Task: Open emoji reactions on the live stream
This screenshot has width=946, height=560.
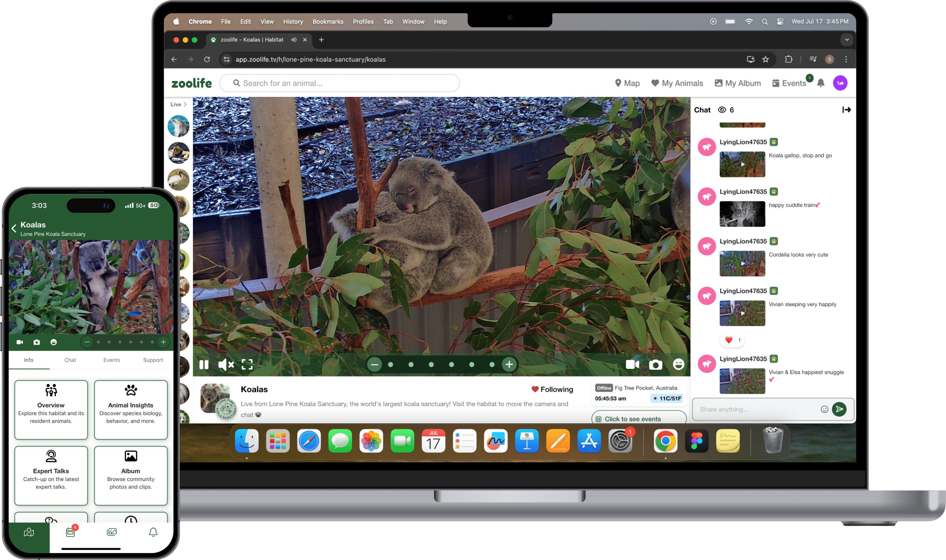Action: tap(678, 364)
